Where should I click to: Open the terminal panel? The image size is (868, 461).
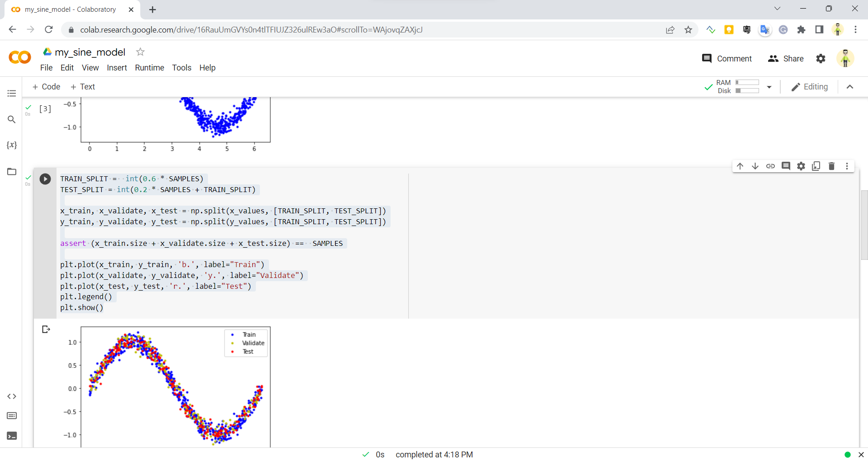[12, 436]
